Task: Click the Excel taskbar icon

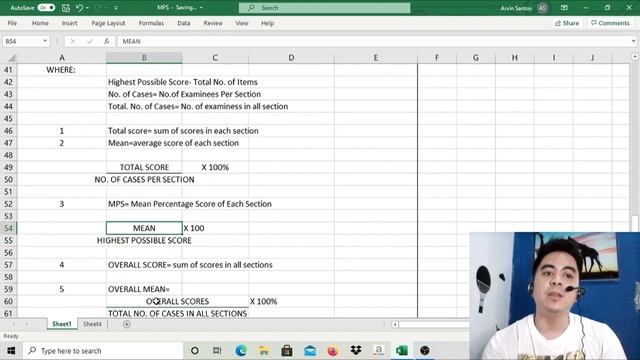Action: pos(402,351)
